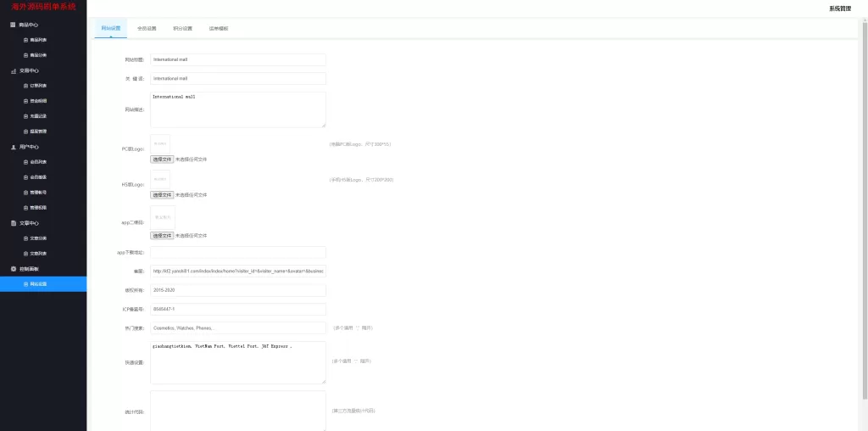The image size is (868, 431).
Task: Click the grid icon beside 会员列表
Action: pyautogui.click(x=25, y=162)
